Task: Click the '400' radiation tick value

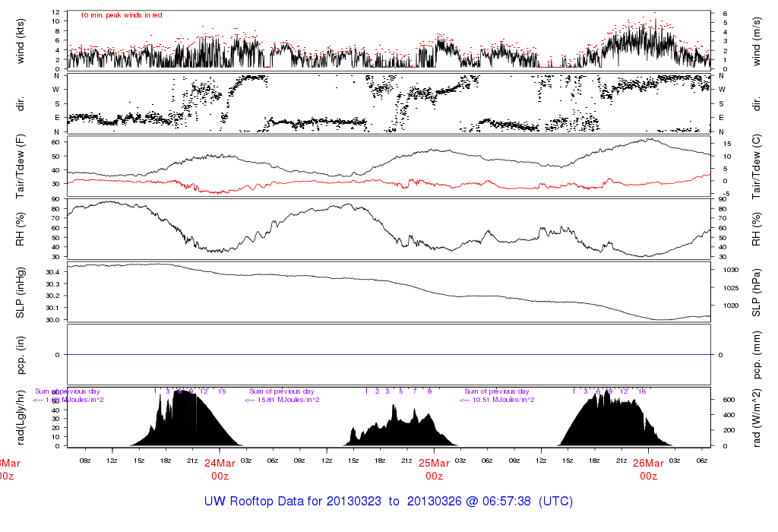Action: pos(729,416)
